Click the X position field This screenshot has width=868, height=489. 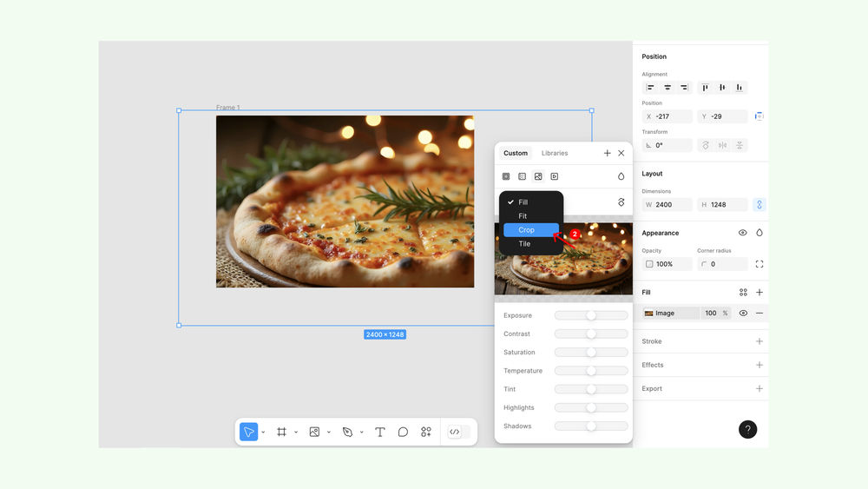(x=667, y=116)
